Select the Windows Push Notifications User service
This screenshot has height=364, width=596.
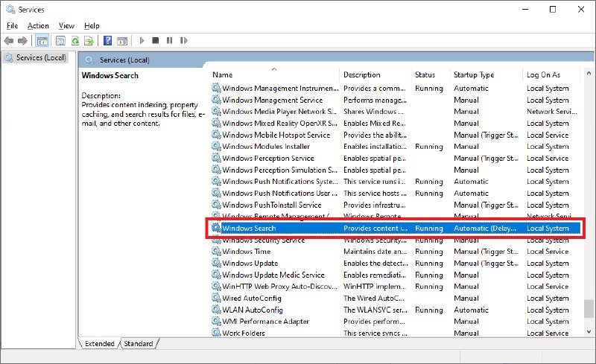[396, 193]
